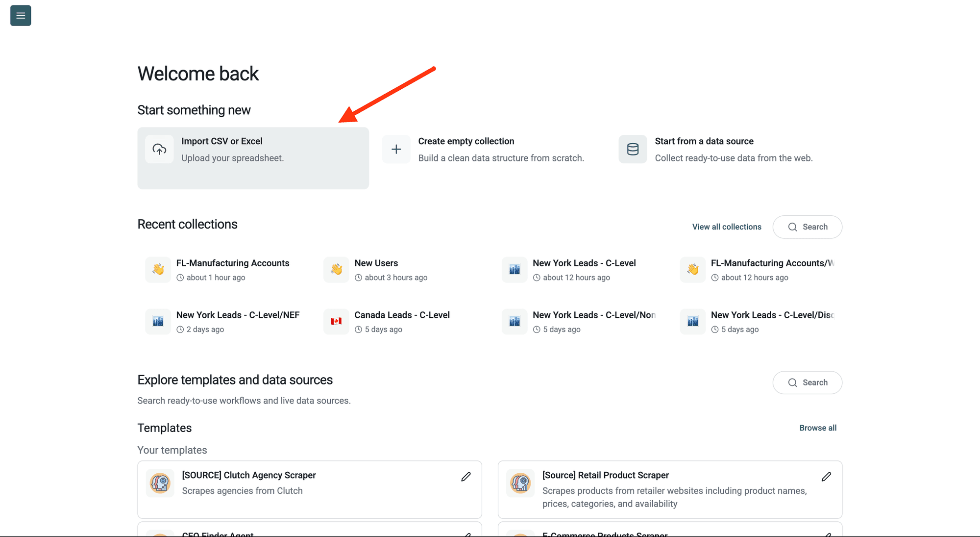
Task: Click the database icon for Start from a data source
Action: [x=633, y=149]
